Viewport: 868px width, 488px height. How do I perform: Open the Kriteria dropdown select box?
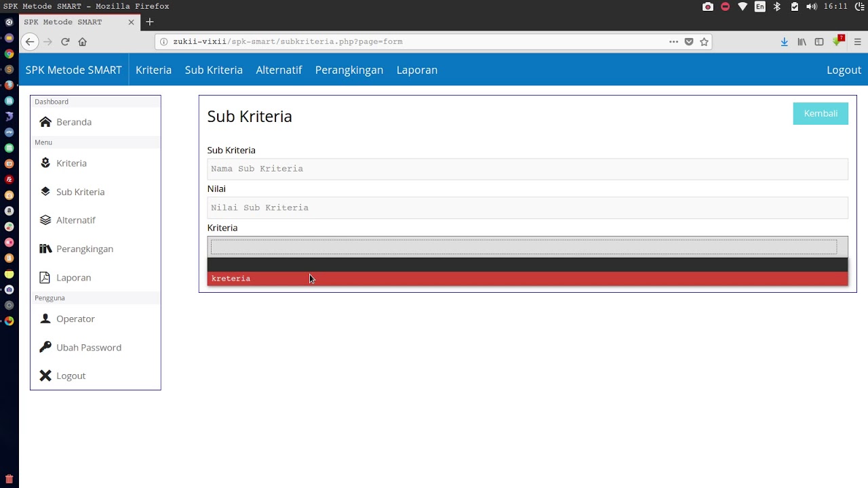(x=528, y=247)
